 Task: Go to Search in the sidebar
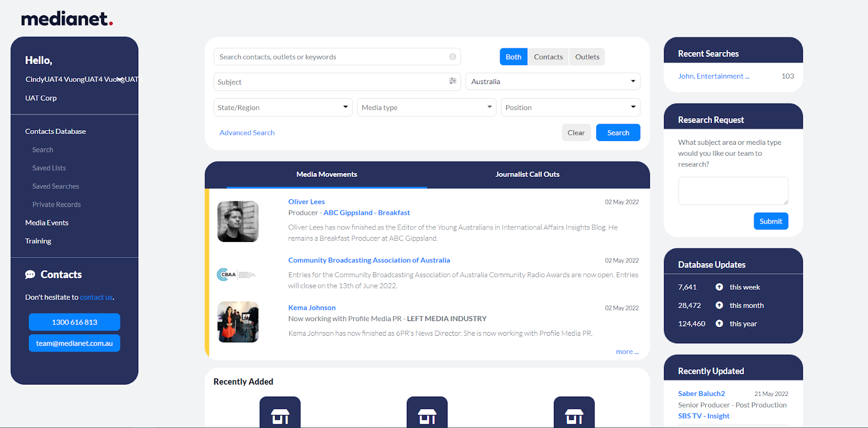pos(43,150)
